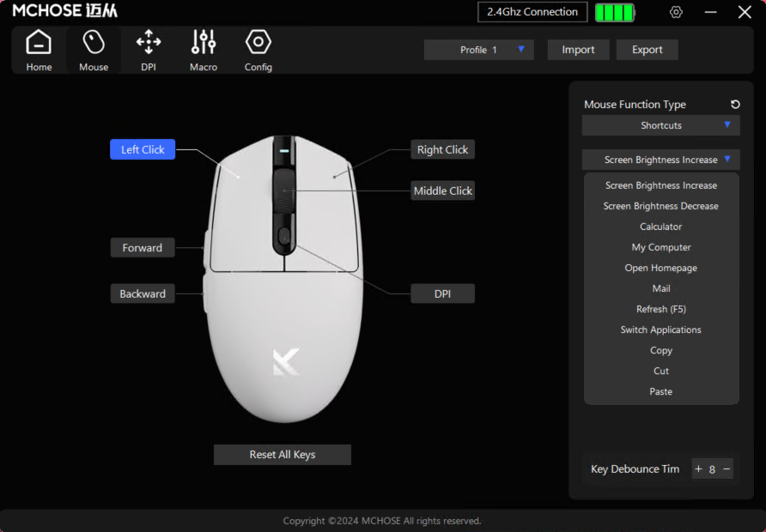Image resolution: width=766 pixels, height=532 pixels.
Task: Select the Middle Click key assignment
Action: [442, 190]
